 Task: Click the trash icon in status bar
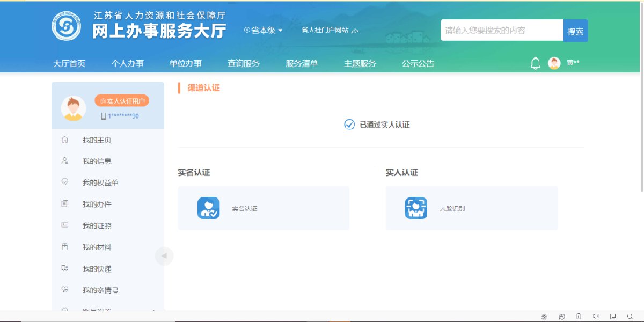[579, 317]
